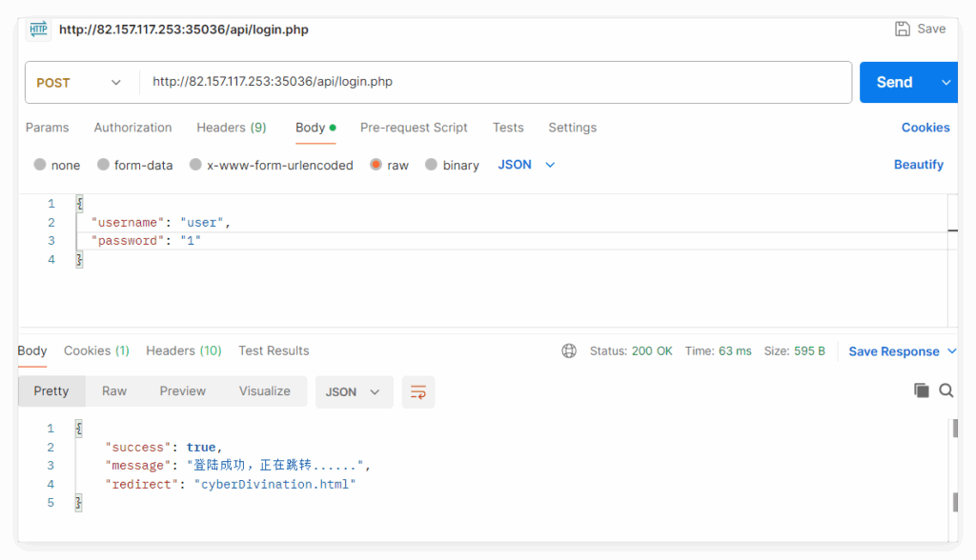Viewport: 976px width, 560px height.
Task: Click the HTTP request type icon
Action: coord(38,30)
